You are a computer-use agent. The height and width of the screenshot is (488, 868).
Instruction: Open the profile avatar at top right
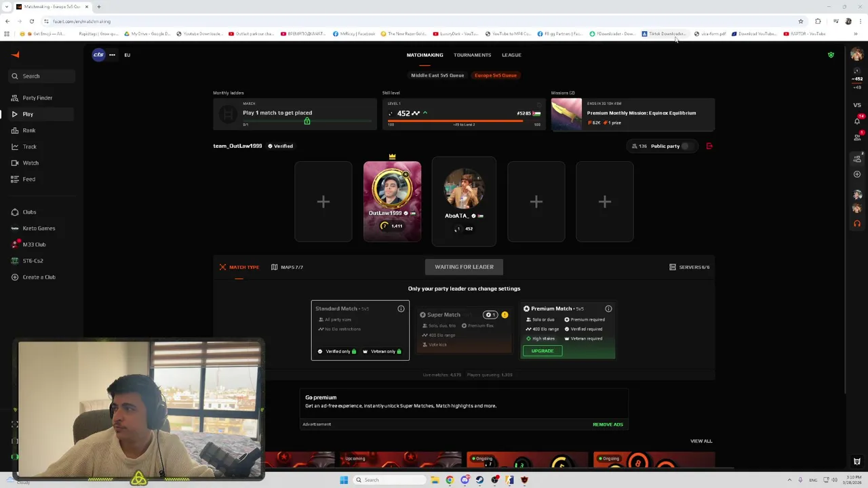pos(857,55)
